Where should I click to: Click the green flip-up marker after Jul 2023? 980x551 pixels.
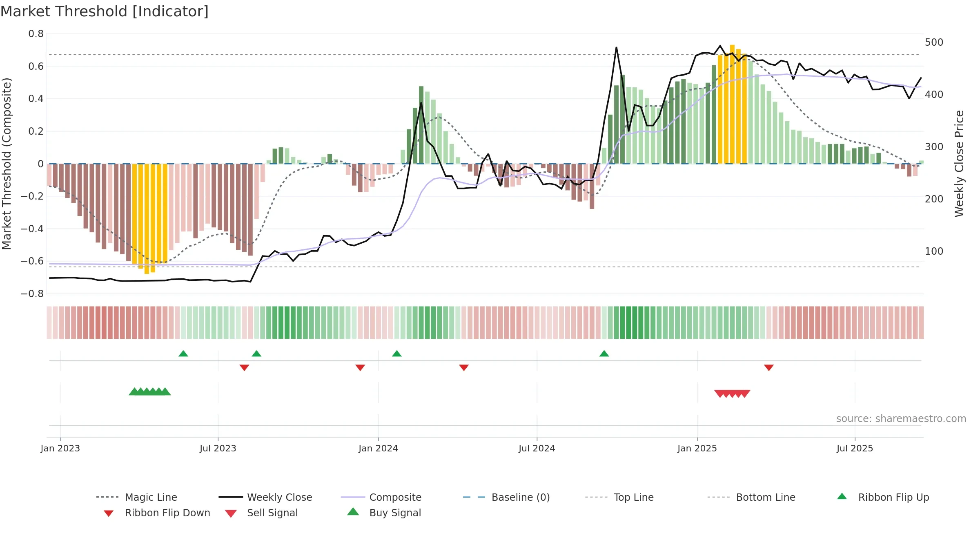pos(256,353)
